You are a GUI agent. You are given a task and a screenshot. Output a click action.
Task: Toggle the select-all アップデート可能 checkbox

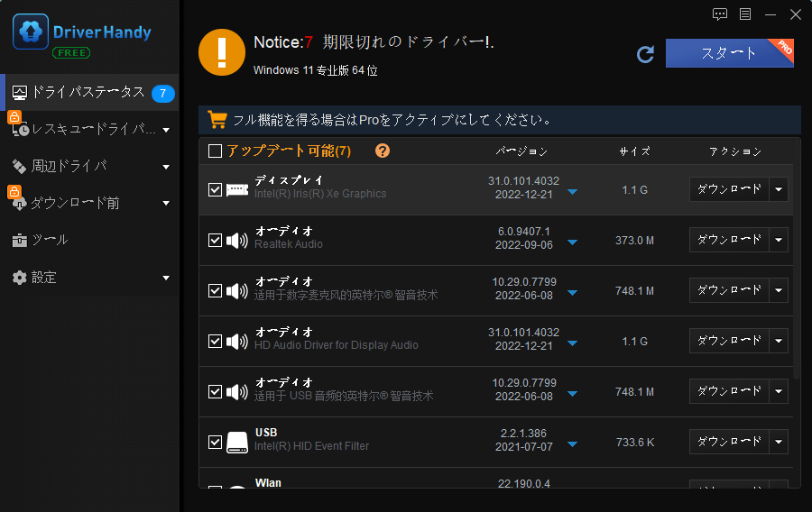coord(215,151)
